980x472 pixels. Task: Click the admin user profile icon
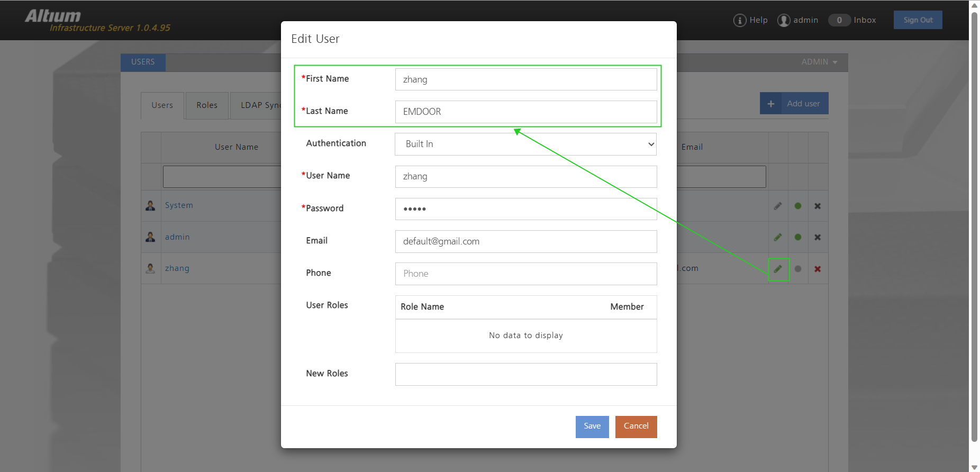click(x=784, y=20)
